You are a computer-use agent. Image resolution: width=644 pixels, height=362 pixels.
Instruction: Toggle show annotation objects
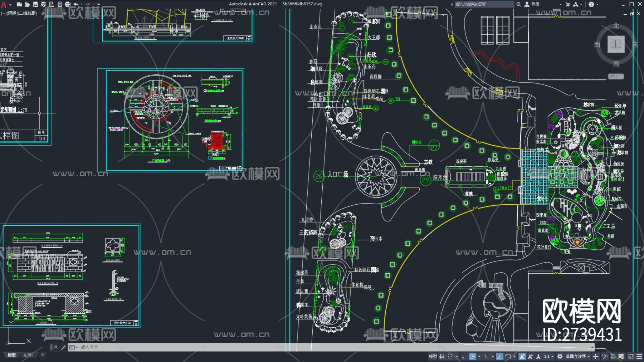[x=522, y=356]
